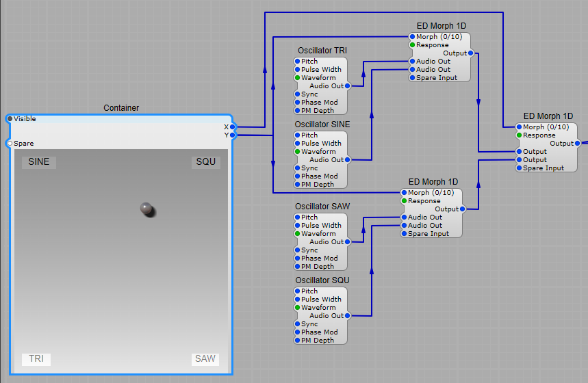588x383 pixels.
Task: Click the PM Depth pin on Oscillator SQU
Action: (296, 341)
